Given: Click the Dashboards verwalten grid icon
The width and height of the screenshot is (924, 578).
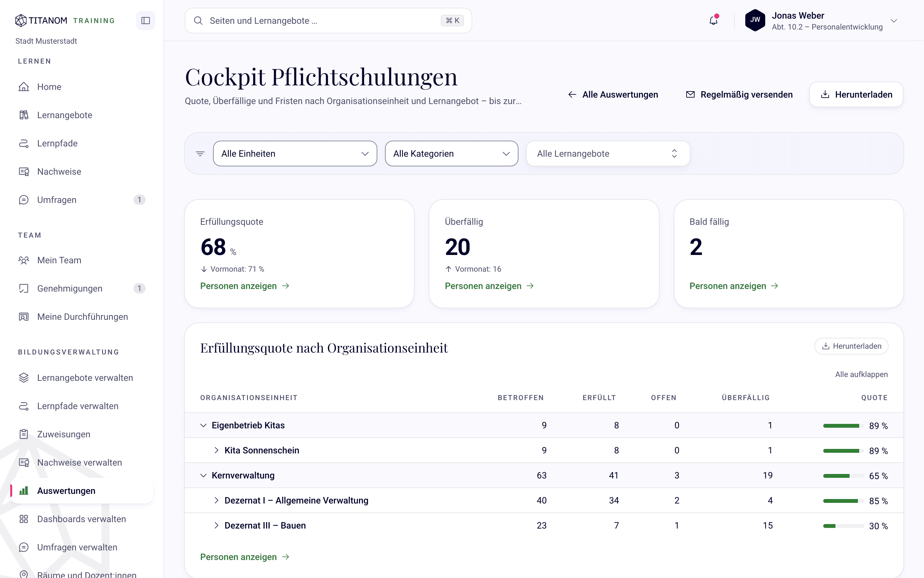Looking at the screenshot, I should tap(24, 519).
